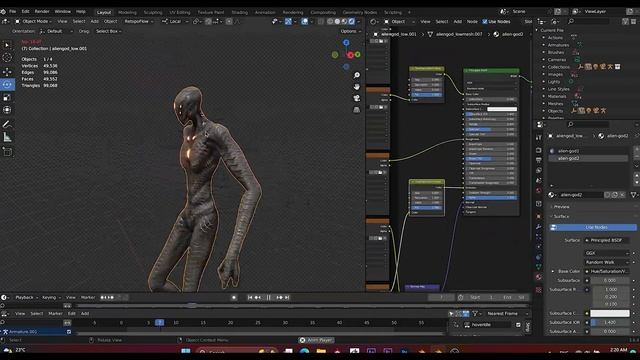Screen dimensions: 640x360
Task: Open the Modifiers wrench properties tab
Action: coord(539,227)
